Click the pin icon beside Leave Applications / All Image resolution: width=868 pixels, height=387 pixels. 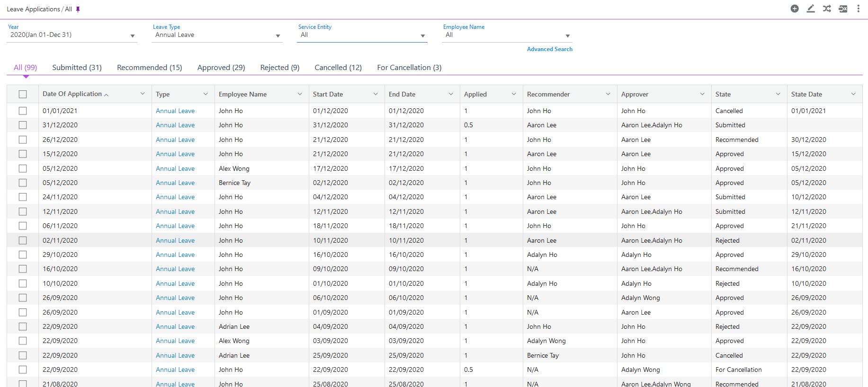click(78, 9)
